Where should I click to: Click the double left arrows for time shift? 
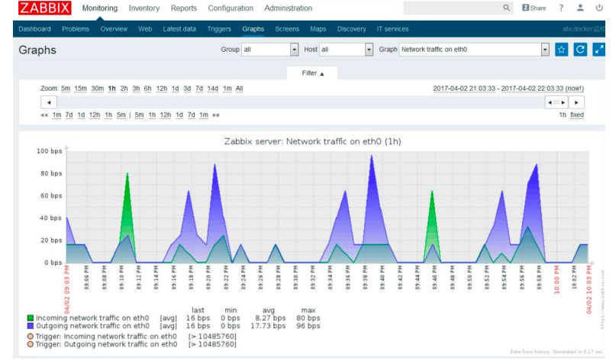(x=44, y=115)
